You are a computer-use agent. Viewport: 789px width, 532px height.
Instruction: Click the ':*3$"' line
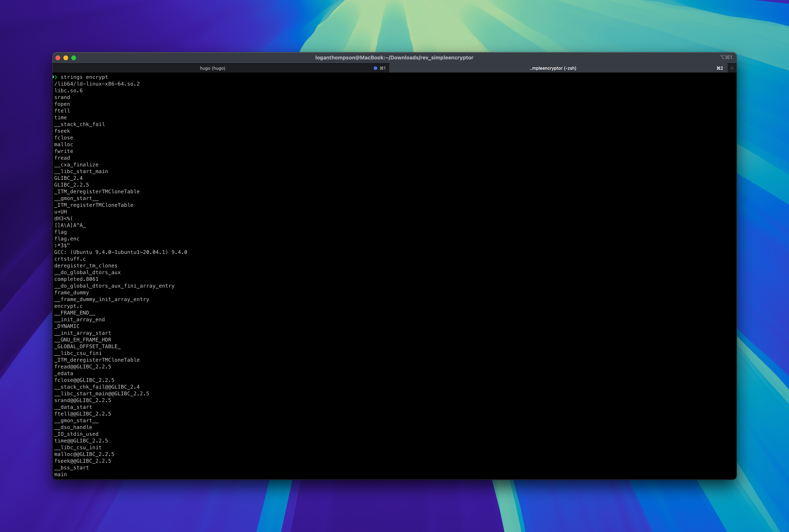62,245
